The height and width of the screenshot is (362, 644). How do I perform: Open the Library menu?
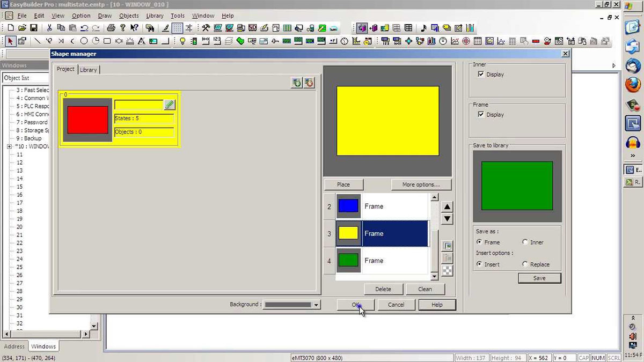tap(155, 16)
